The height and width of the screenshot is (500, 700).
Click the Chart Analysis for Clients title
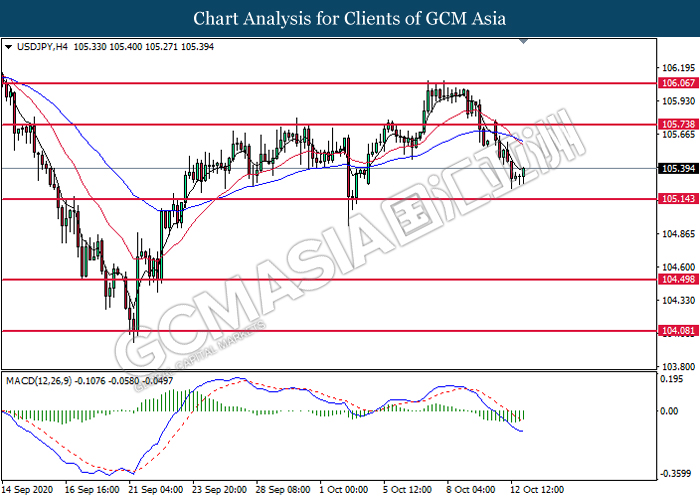[x=350, y=18]
